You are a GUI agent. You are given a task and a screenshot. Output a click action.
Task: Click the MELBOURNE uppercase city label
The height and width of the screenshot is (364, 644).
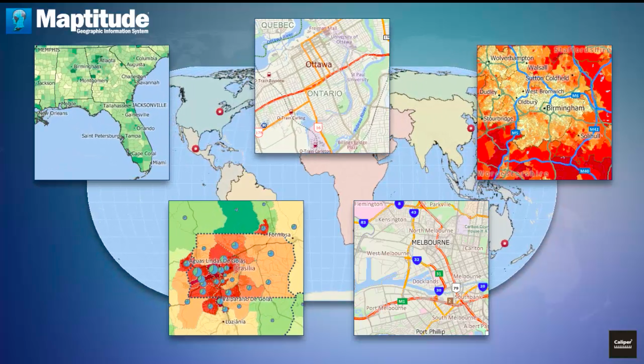[x=431, y=242]
